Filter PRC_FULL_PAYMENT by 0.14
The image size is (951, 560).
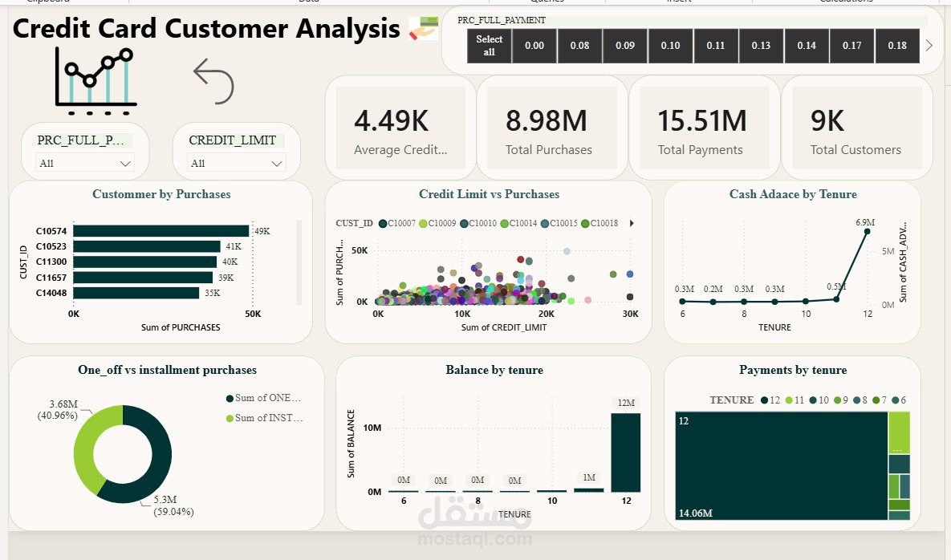pyautogui.click(x=807, y=46)
